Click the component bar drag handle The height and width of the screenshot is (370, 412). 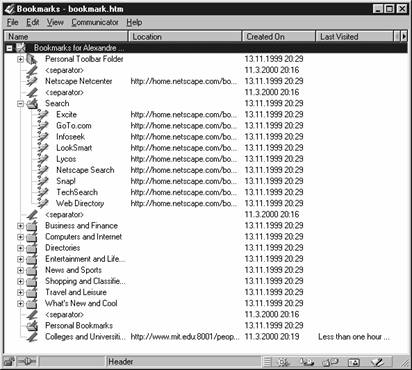[267, 362]
